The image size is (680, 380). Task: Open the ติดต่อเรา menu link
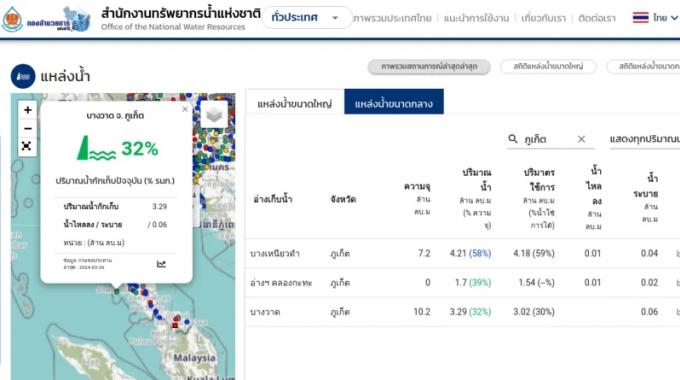[597, 18]
